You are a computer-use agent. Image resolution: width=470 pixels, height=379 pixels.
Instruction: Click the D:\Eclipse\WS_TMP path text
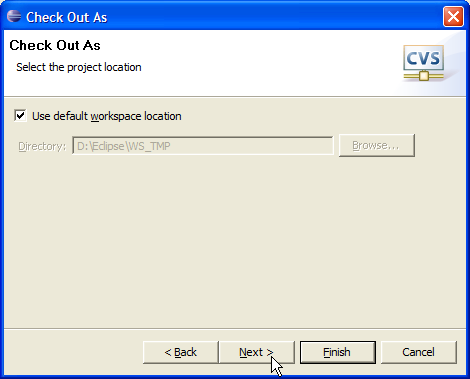tap(124, 146)
